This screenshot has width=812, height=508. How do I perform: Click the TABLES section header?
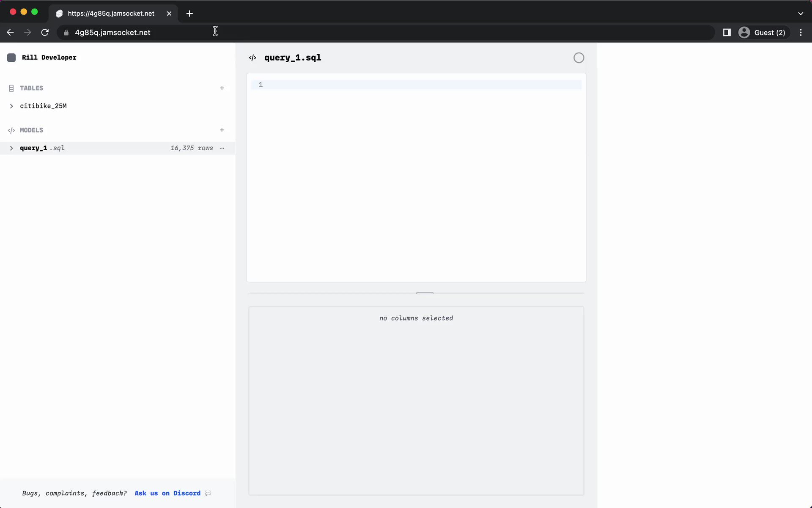coord(32,88)
